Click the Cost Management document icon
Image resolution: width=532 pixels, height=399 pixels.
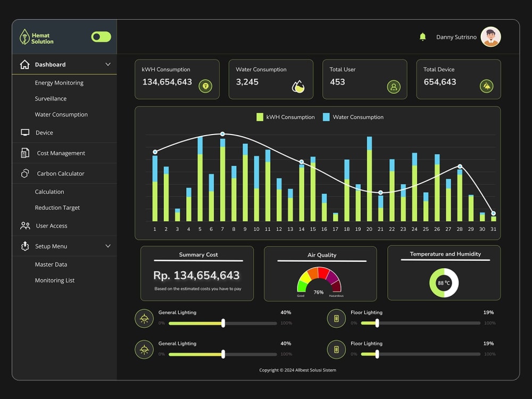tap(25, 153)
